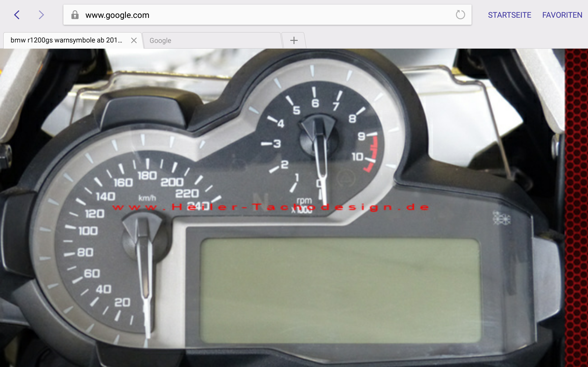Go forward with the right arrow

[x=41, y=15]
